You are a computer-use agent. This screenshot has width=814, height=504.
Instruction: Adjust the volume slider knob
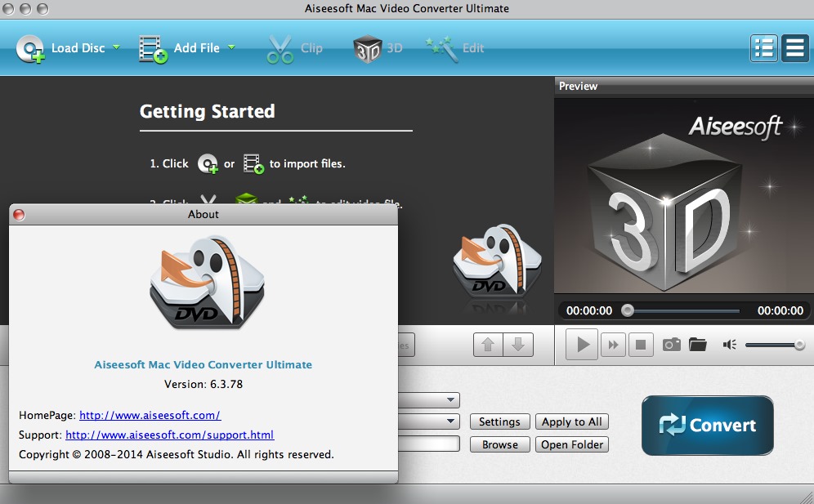point(799,345)
